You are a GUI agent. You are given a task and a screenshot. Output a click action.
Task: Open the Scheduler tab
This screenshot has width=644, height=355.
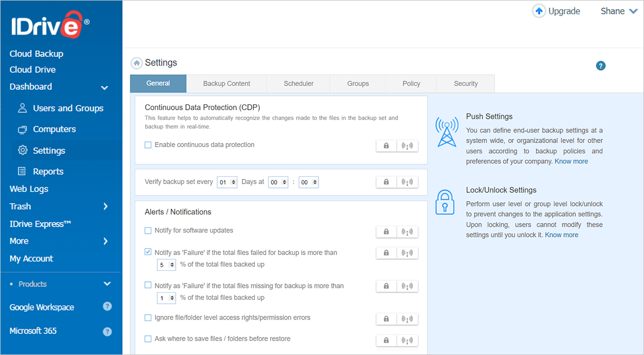coord(299,84)
